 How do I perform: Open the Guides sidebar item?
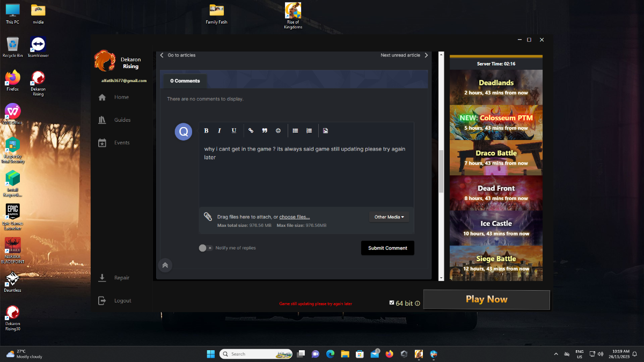click(122, 120)
